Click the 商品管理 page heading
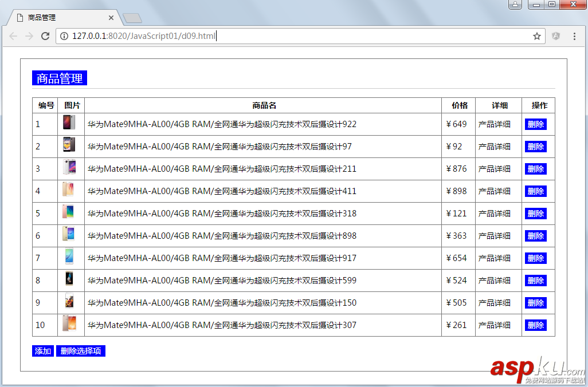588x387 pixels. pyautogui.click(x=60, y=78)
